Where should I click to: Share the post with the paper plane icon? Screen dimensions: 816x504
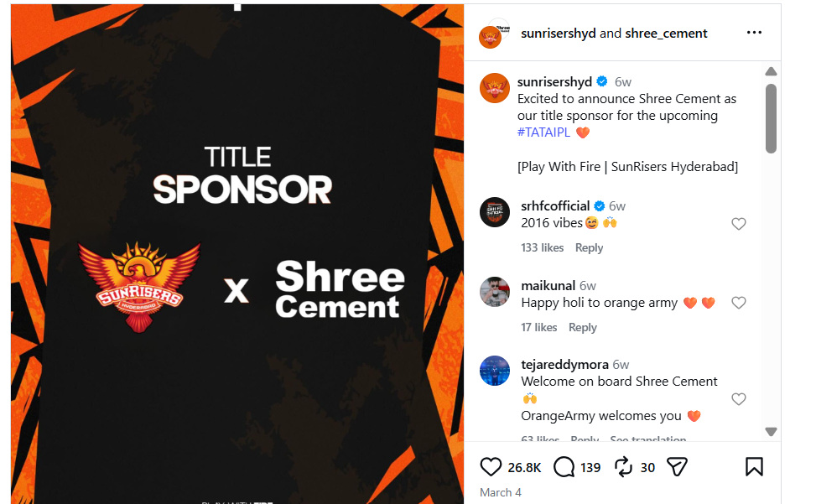tap(677, 467)
